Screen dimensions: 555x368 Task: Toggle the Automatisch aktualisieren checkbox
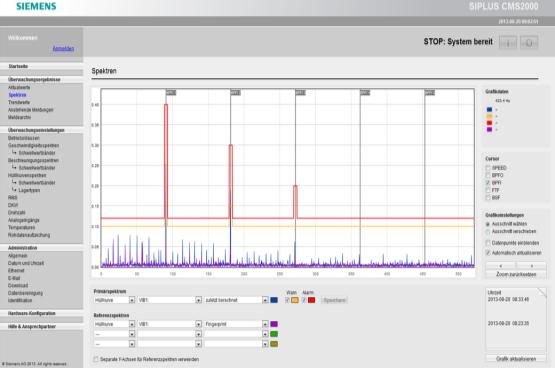click(488, 253)
